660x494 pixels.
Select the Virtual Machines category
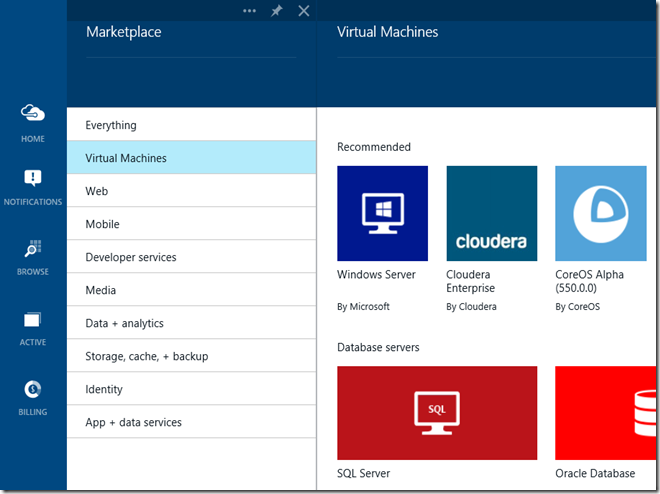coord(191,158)
